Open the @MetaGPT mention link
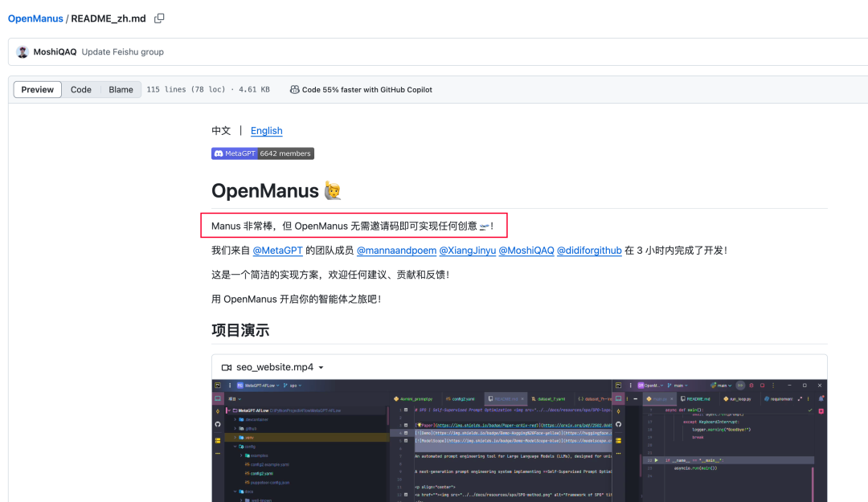868x502 pixels. coord(278,250)
